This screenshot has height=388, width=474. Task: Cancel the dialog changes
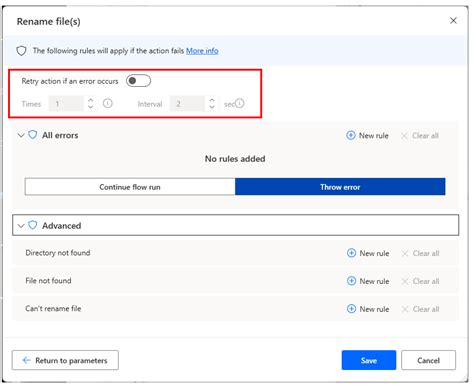click(x=428, y=360)
